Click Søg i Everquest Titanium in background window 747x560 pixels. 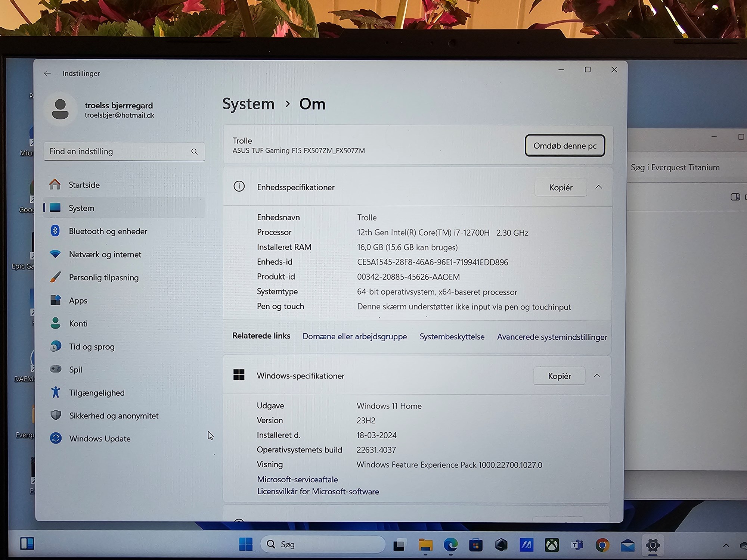tap(675, 168)
